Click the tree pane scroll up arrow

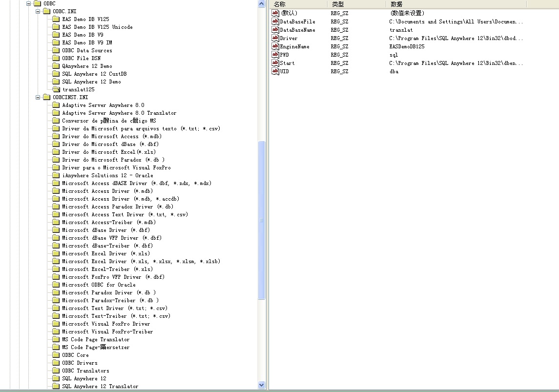click(x=261, y=4)
